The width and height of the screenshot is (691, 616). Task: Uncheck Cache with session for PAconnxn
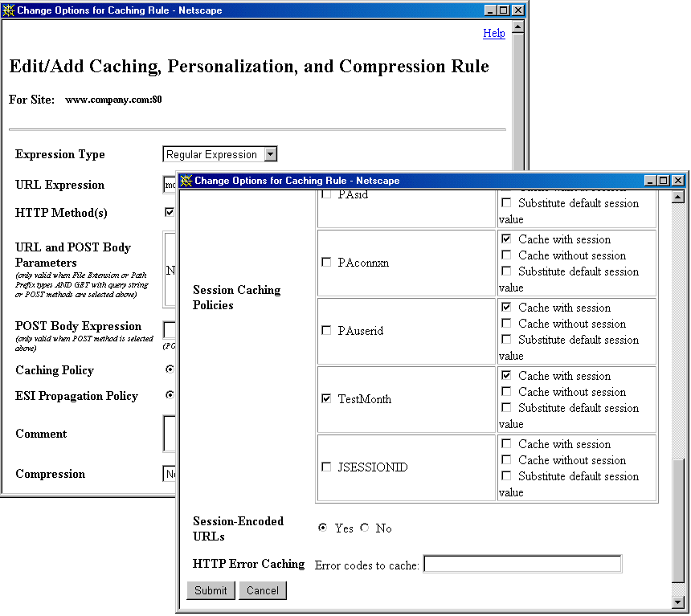tap(506, 239)
